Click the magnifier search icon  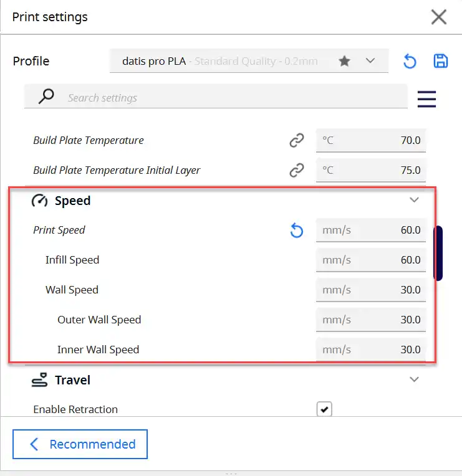tap(46, 96)
